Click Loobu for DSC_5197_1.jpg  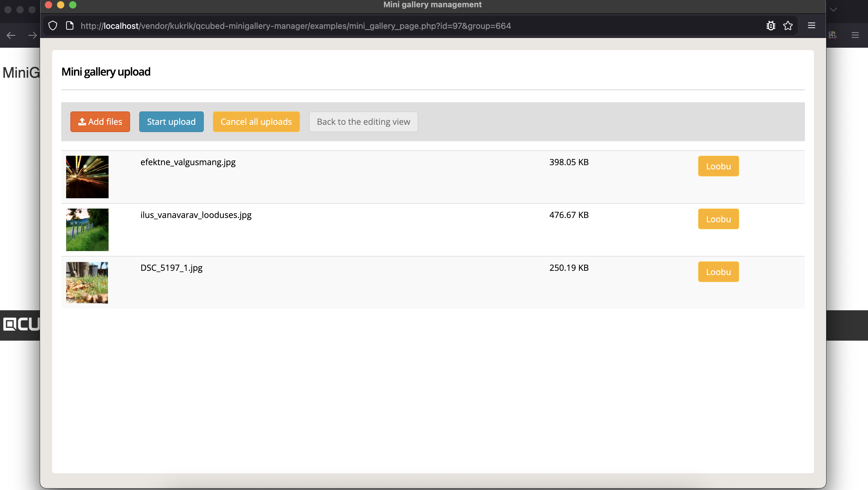tap(718, 272)
